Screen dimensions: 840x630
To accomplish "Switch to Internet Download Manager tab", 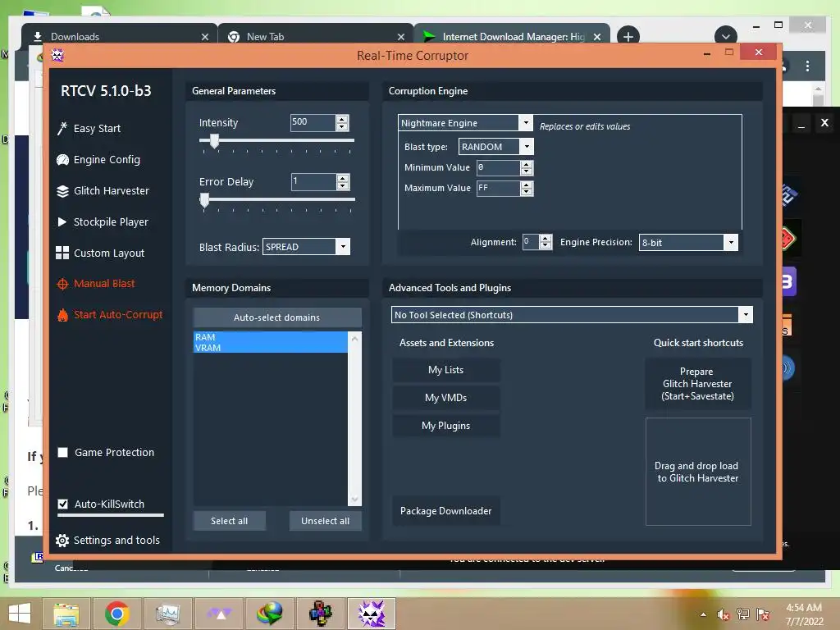I will [512, 36].
